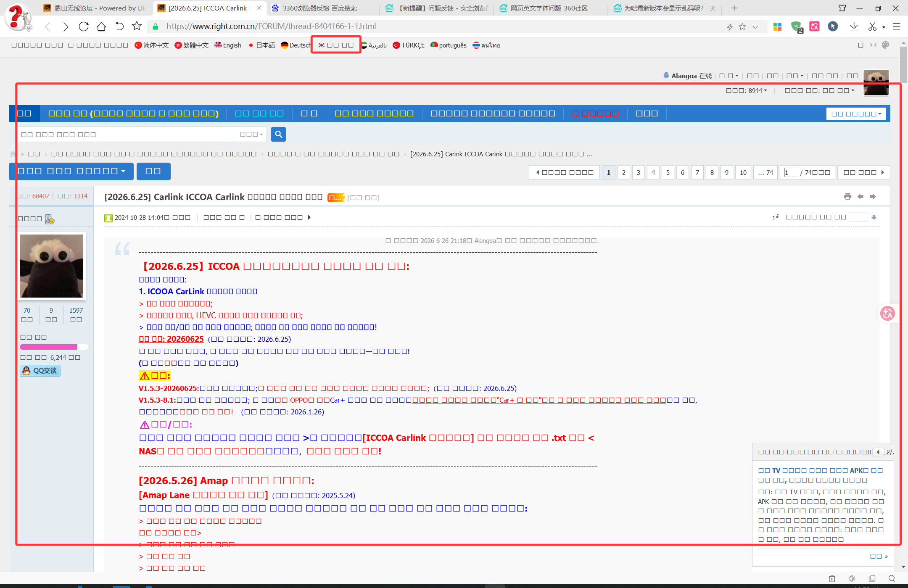This screenshot has width=908, height=588.
Task: Go forward with the browser forward arrow
Action: pyautogui.click(x=66, y=27)
